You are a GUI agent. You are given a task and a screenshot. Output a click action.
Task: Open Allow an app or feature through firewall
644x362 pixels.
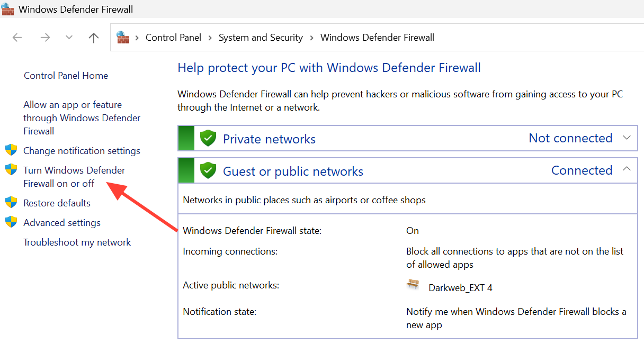82,118
